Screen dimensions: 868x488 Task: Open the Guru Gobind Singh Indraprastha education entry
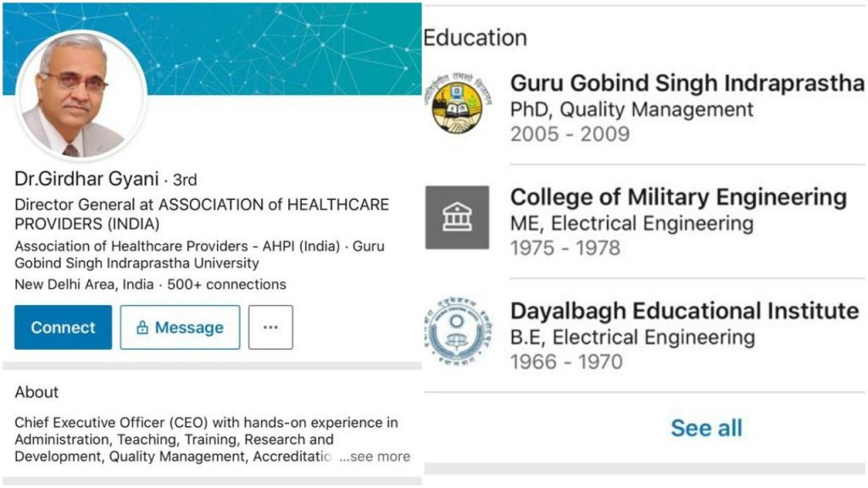[x=687, y=84]
